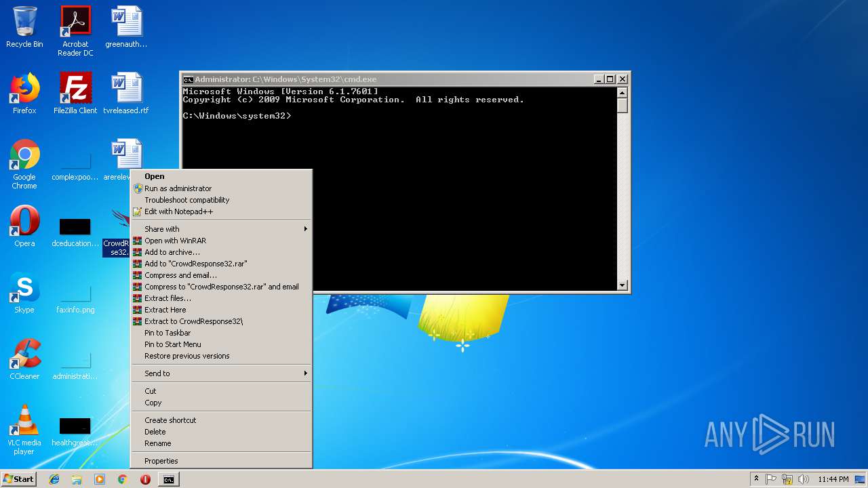Expand the Send to submenu
Screen dimensions: 868x488
pos(221,373)
